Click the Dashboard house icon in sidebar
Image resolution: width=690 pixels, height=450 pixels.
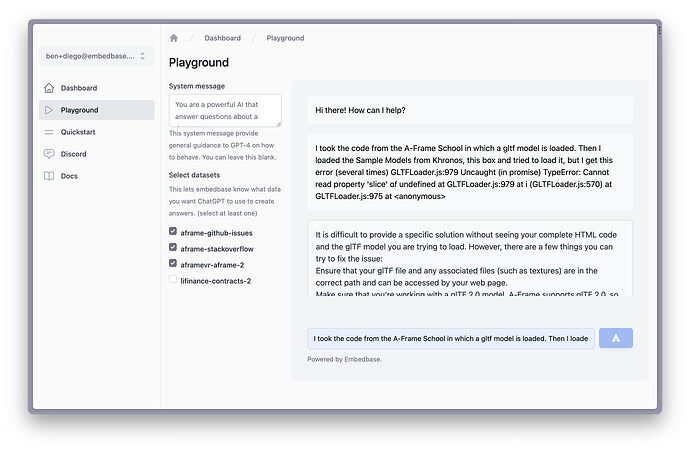point(49,88)
